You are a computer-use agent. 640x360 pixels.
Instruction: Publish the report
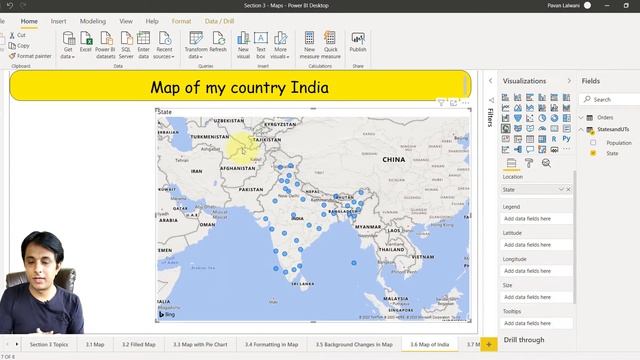[358, 42]
